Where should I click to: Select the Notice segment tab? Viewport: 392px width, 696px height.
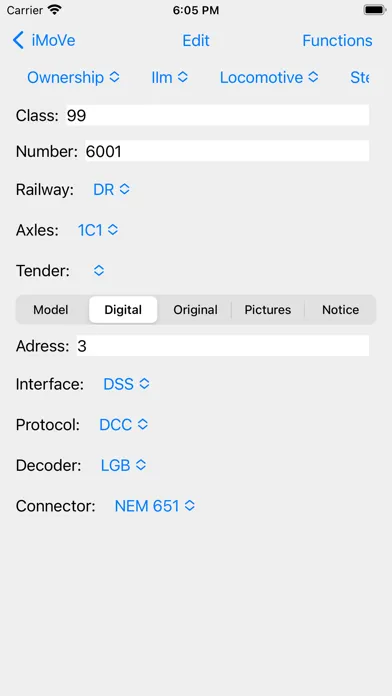(341, 309)
